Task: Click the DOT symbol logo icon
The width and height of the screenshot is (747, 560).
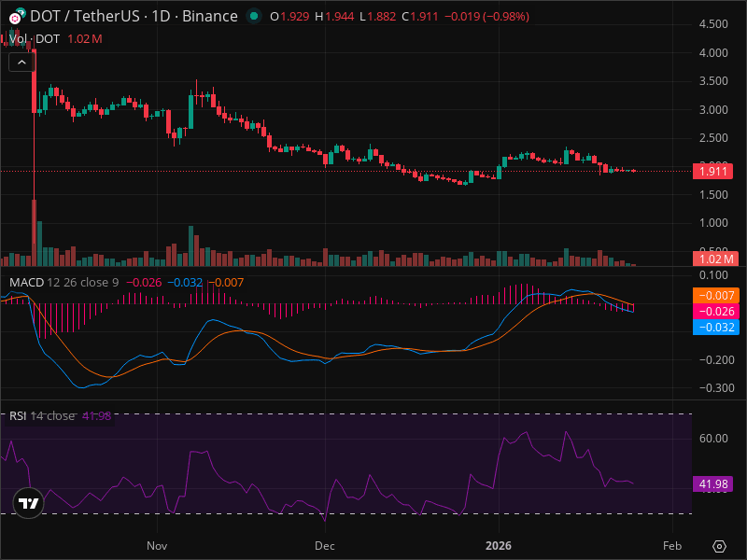Action: pos(14,16)
